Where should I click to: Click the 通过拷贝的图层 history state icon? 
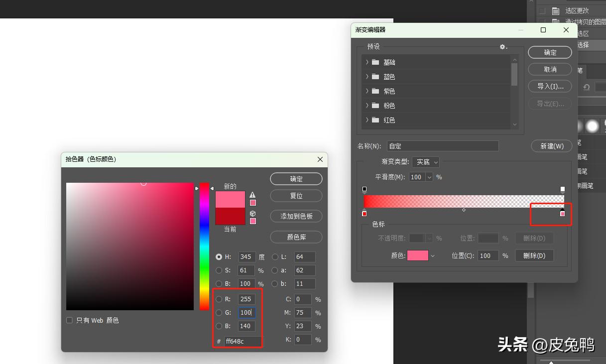click(x=555, y=21)
